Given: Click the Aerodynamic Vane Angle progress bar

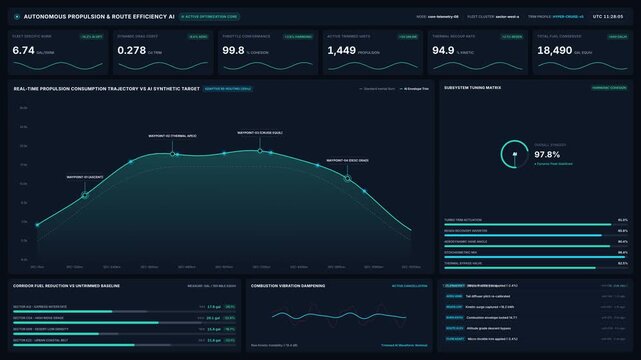Looking at the screenshot, I should click(x=536, y=246).
